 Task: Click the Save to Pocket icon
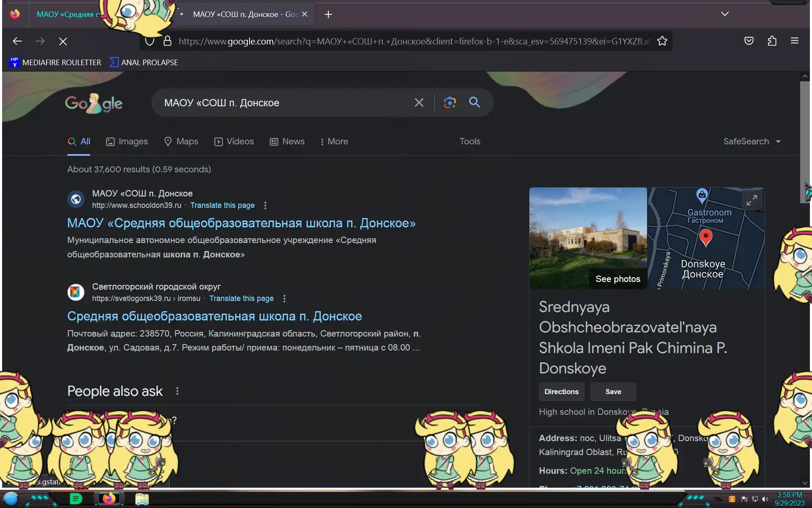749,41
